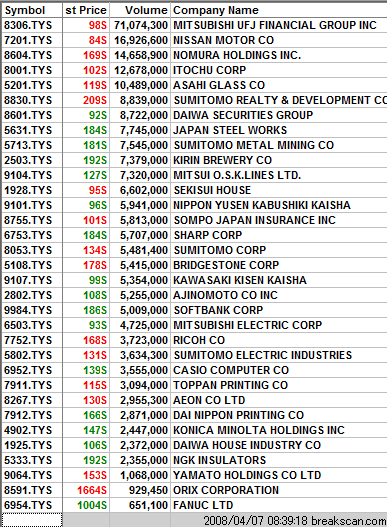Sort by the st Price column header
This screenshot has width=387, height=527.
point(86,10)
